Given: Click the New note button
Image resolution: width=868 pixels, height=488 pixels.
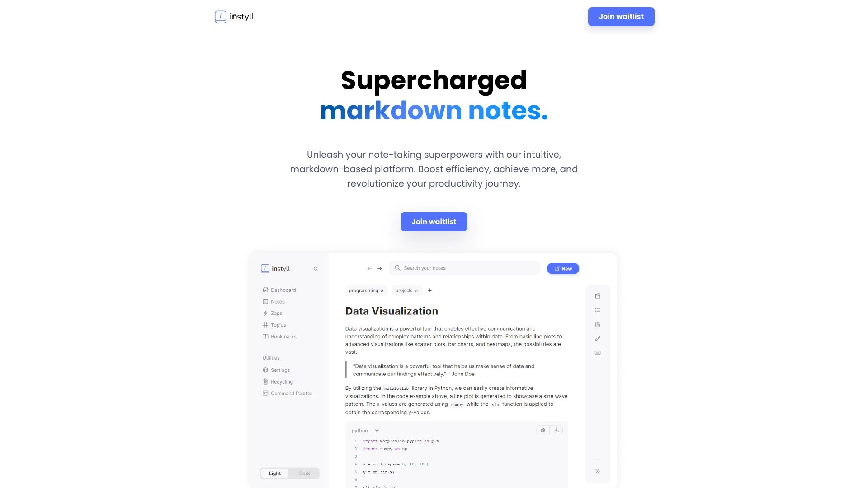Looking at the screenshot, I should (563, 268).
